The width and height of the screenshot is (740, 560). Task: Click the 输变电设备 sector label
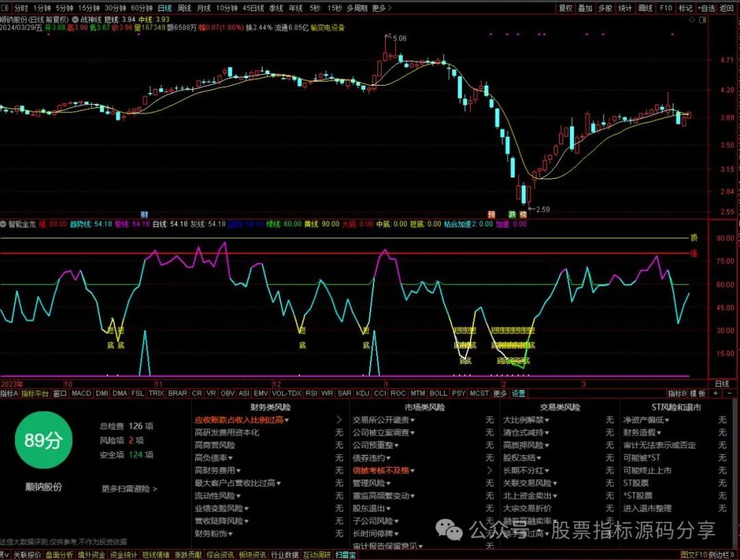click(x=328, y=28)
